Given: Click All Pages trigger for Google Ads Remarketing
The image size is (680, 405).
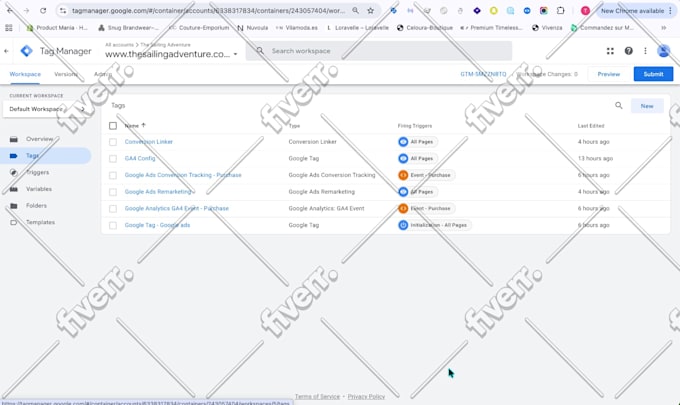Looking at the screenshot, I should click(x=418, y=192).
